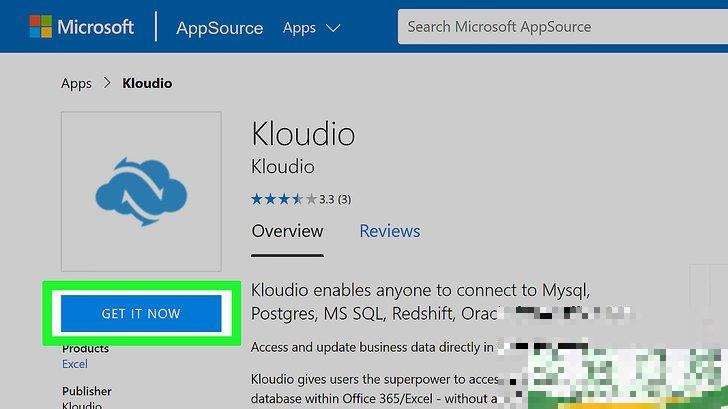This screenshot has height=409, width=728.
Task: Click the Microsoft four-square logo
Action: (x=41, y=27)
